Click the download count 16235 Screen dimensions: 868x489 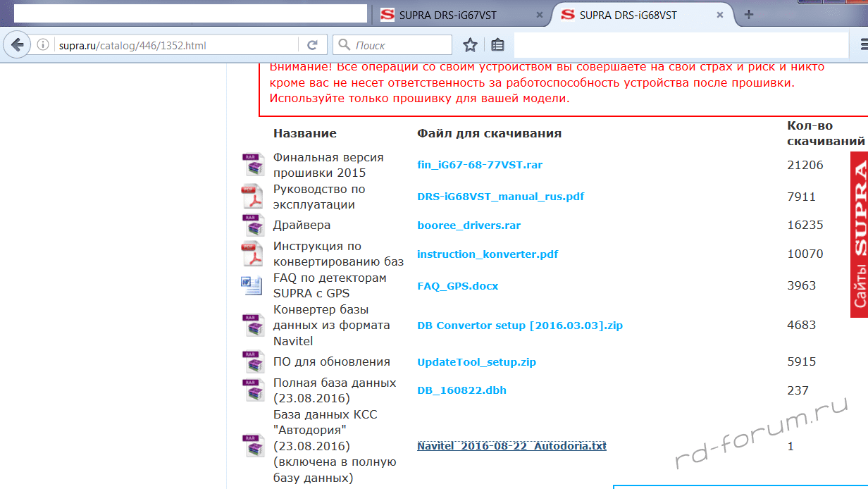coord(805,225)
